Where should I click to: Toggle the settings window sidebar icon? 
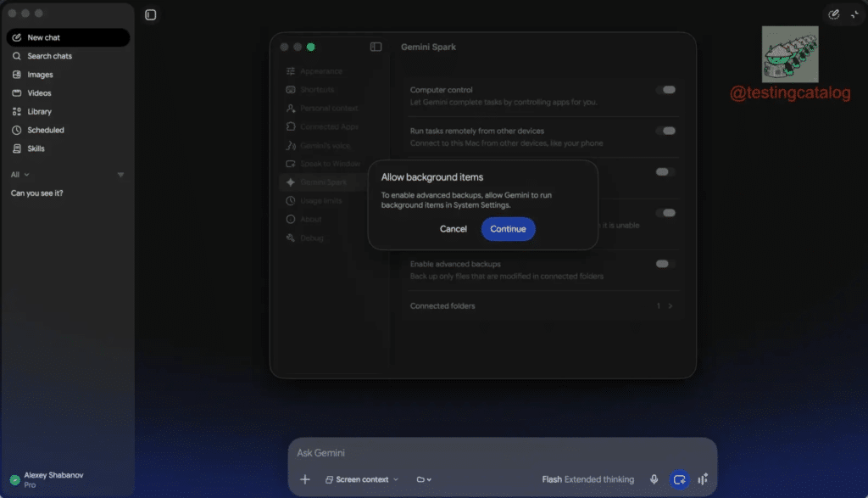pyautogui.click(x=376, y=48)
